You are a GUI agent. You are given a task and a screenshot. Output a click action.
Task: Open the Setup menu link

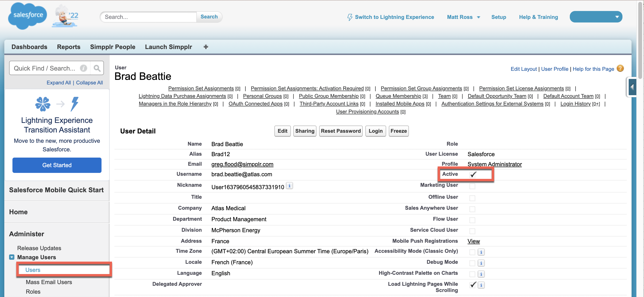tap(498, 17)
